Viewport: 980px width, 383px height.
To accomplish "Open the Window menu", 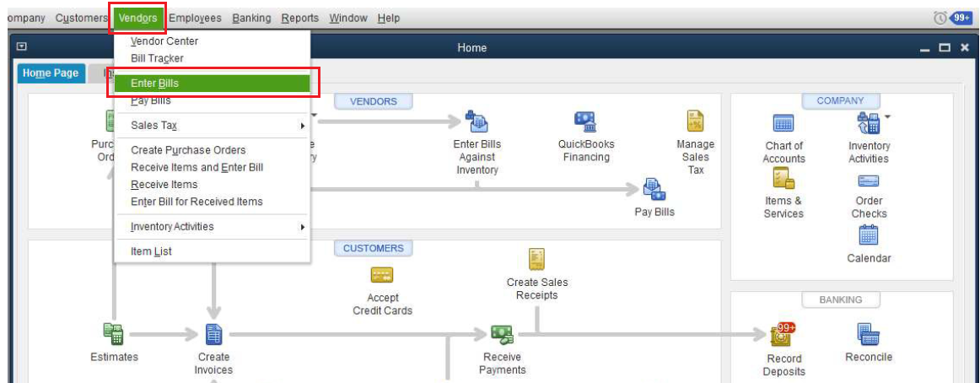I will [348, 18].
